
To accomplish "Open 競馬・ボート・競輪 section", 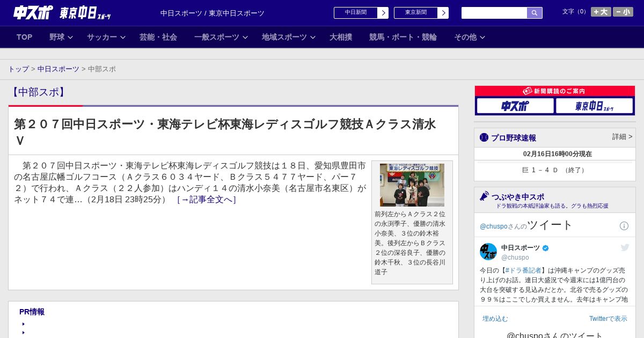I will 403,37.
